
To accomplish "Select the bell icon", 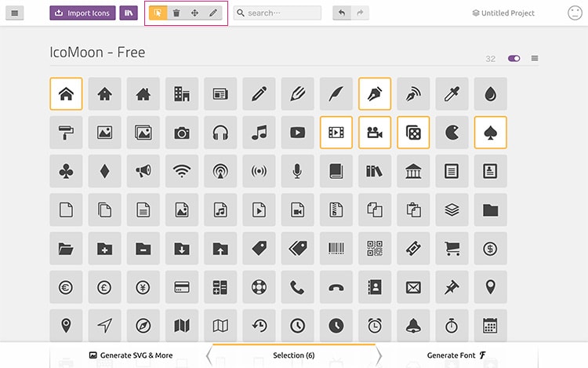I will point(413,326).
